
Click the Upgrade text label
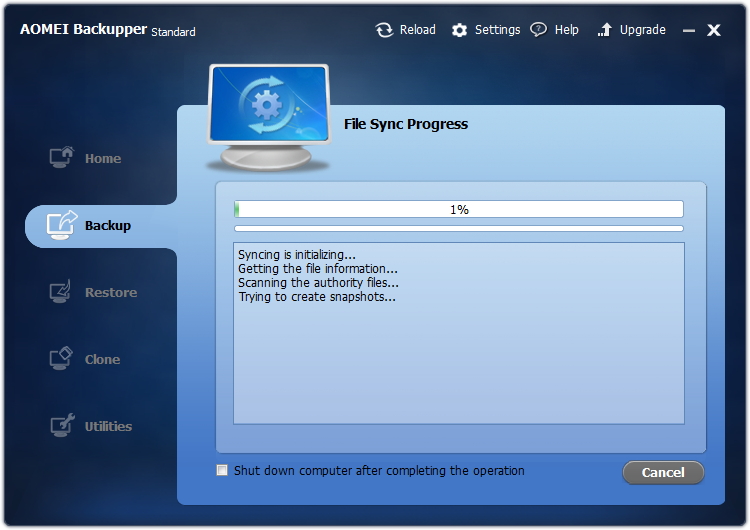642,30
